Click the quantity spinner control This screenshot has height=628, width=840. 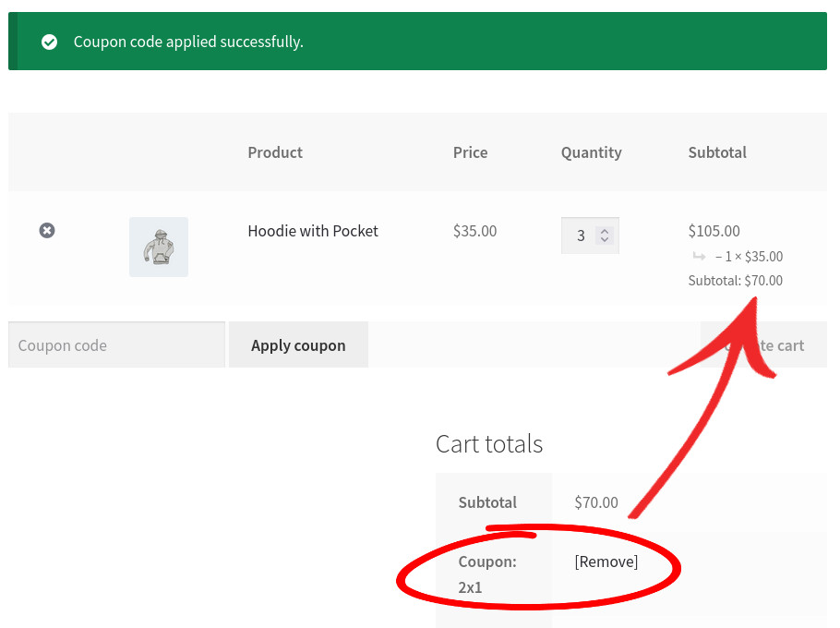pos(590,235)
